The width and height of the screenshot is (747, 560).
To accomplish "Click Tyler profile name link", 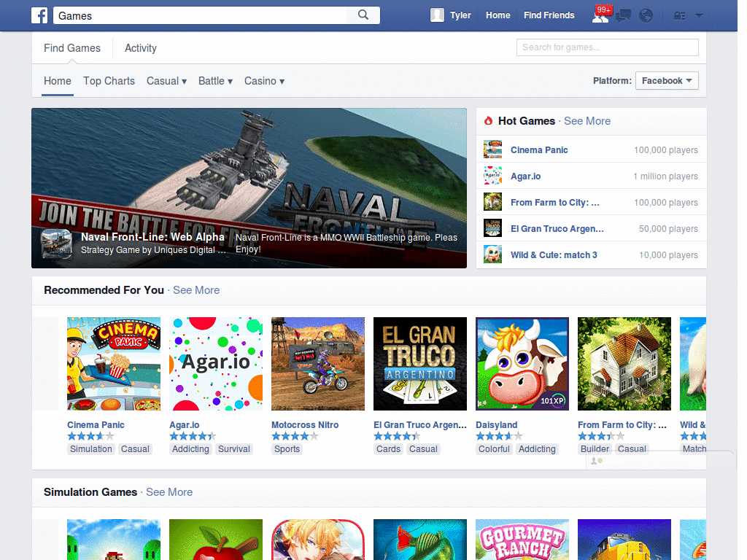I will coord(460,15).
